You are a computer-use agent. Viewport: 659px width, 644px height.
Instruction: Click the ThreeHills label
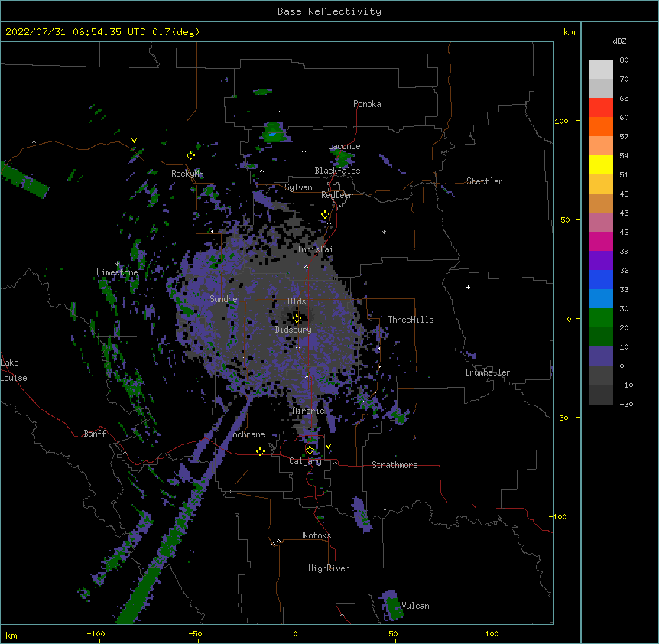click(411, 320)
